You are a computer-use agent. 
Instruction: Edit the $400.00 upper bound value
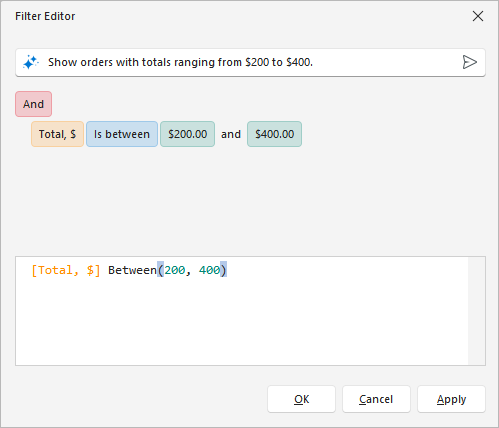[x=274, y=134]
